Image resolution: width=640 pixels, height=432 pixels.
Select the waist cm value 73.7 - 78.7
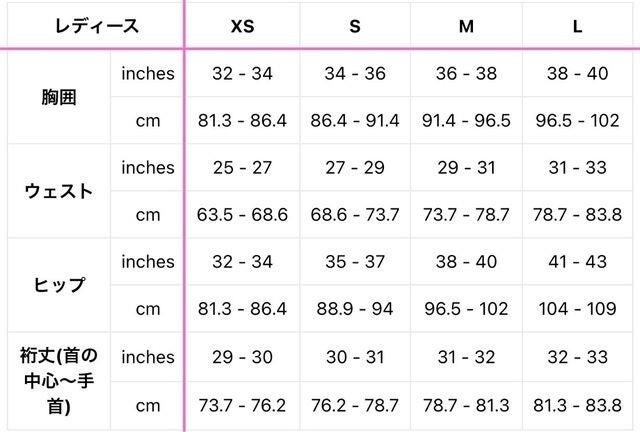[x=466, y=215]
